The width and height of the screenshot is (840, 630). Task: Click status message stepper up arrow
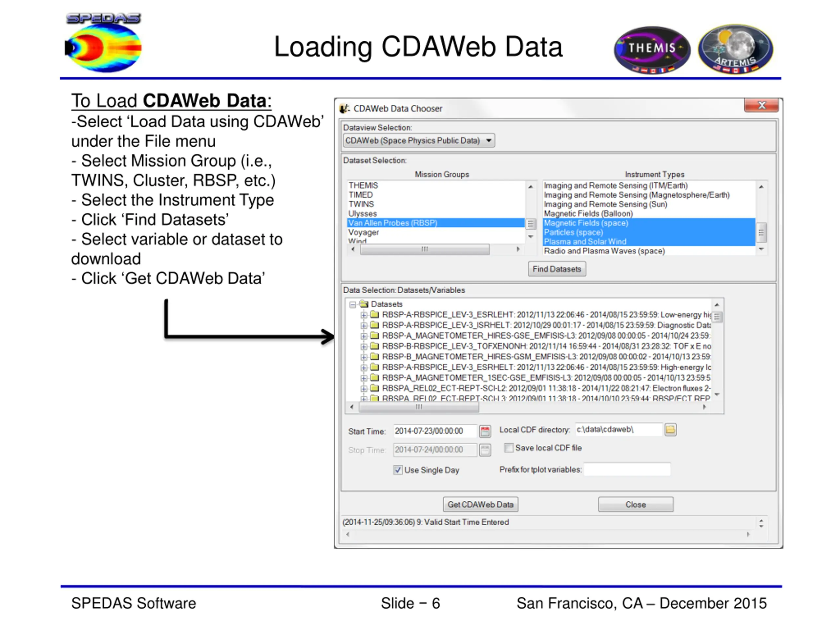point(761,521)
